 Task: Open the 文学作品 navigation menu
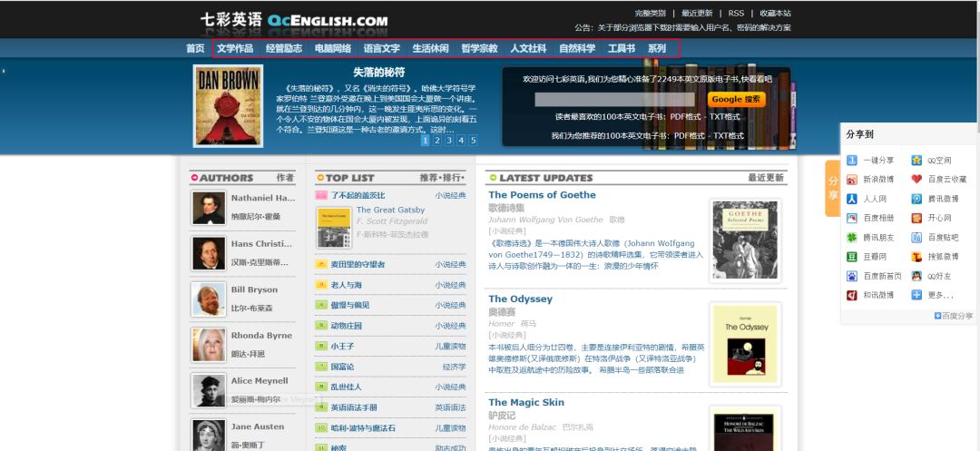(x=235, y=48)
